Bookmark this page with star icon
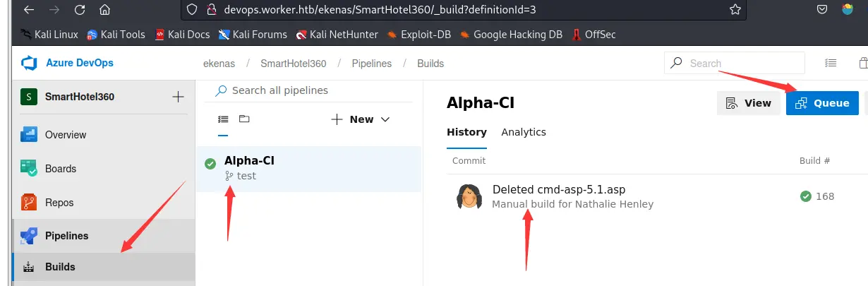 point(735,11)
